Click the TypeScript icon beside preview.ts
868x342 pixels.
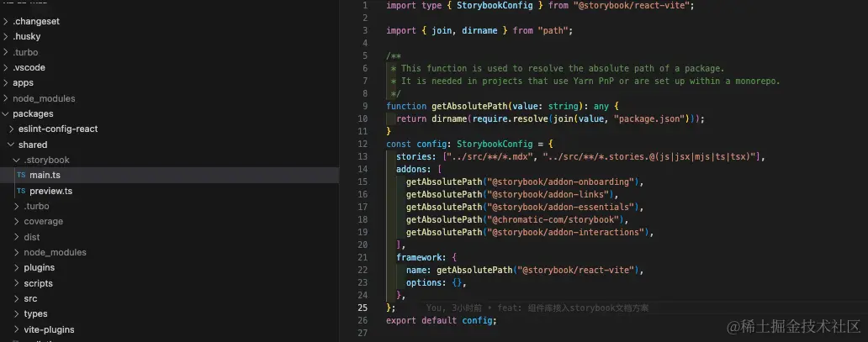coord(21,191)
